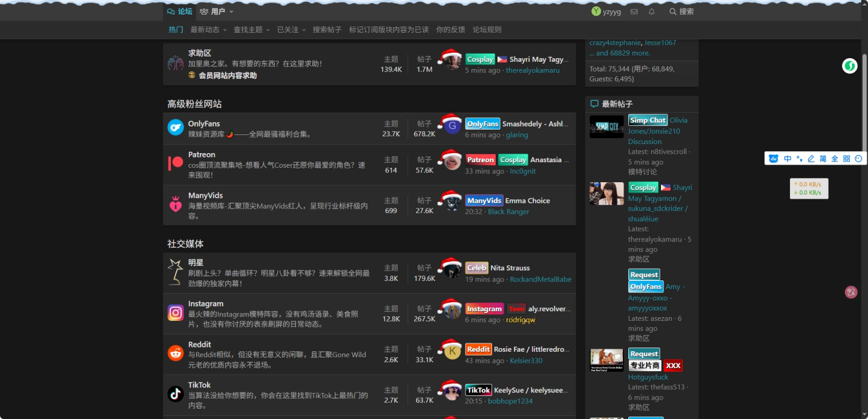Open 论坛规则 menu item

[487, 30]
